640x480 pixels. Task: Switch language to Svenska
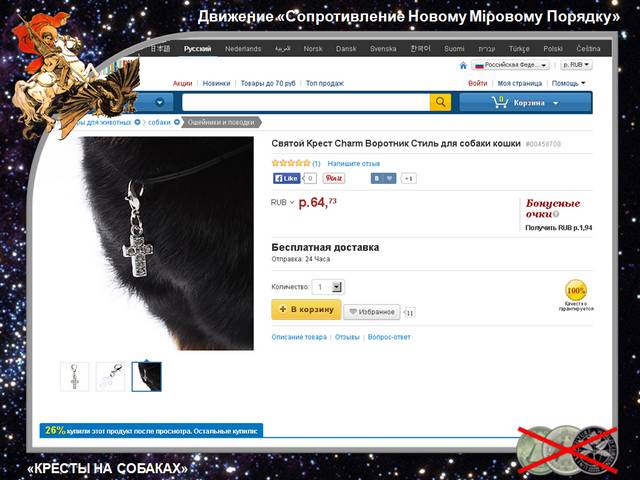[x=383, y=49]
